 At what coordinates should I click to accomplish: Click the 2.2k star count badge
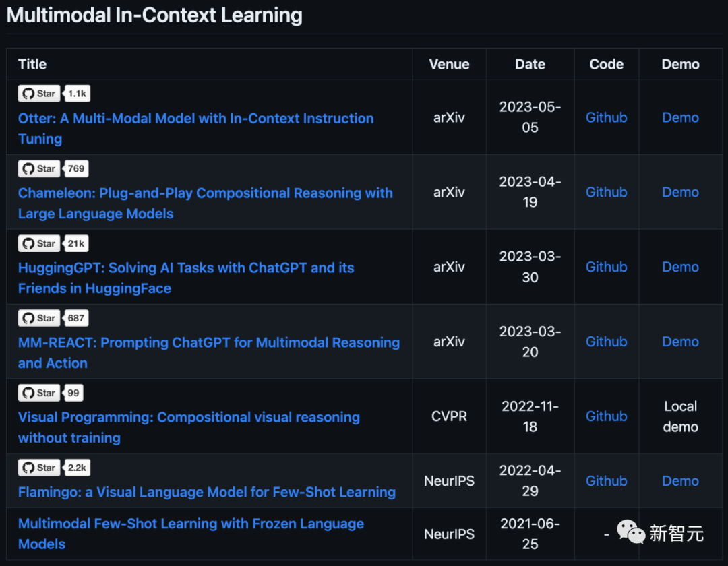pos(78,468)
